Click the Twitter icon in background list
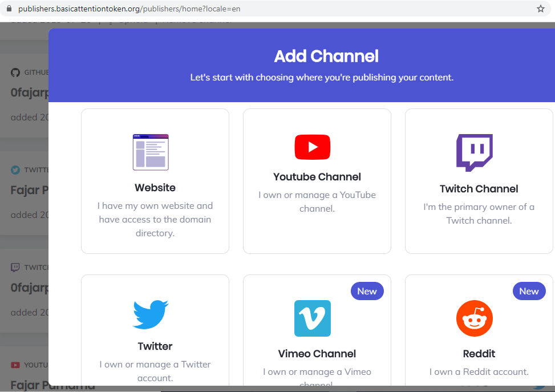This screenshot has height=392, width=555. pos(15,170)
